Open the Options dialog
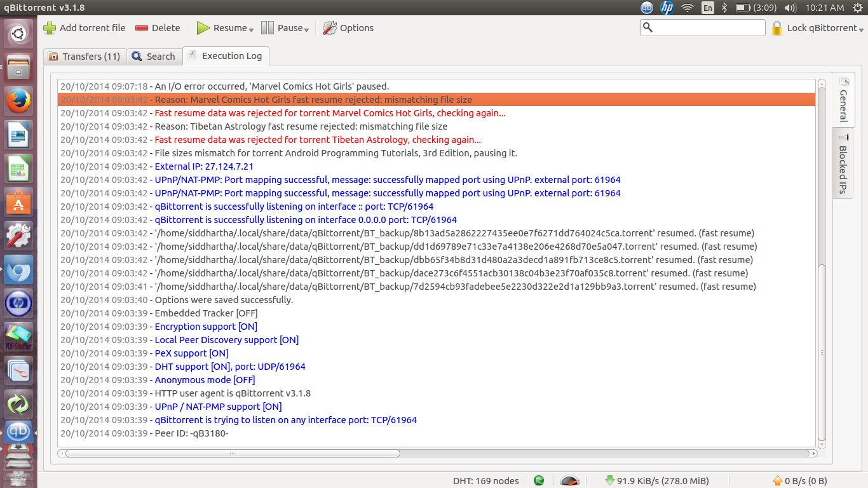 [x=348, y=28]
